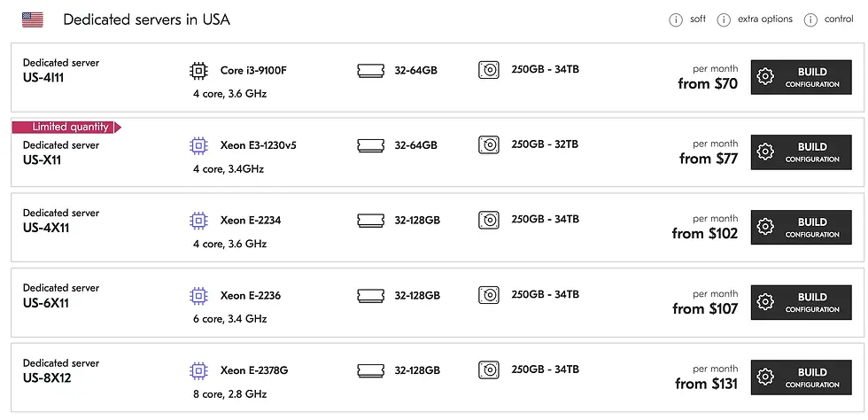Click the US-6X11 disk storage icon
The image size is (868, 420).
[488, 295]
